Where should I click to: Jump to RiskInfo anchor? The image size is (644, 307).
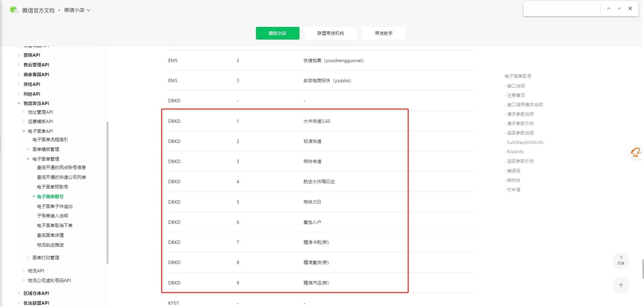(x=515, y=152)
